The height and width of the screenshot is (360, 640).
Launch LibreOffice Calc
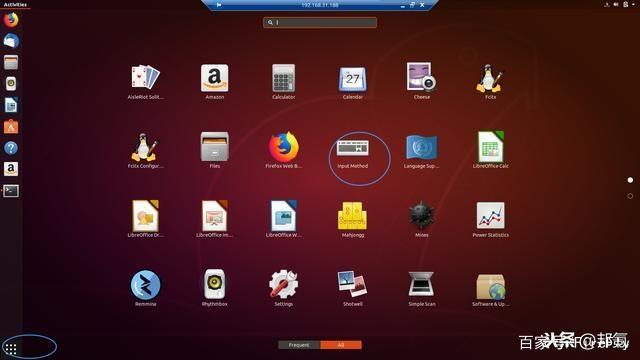491,151
